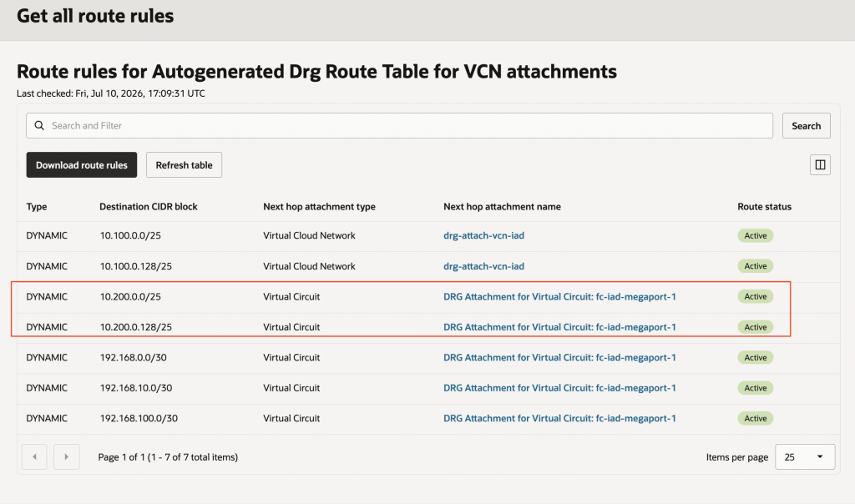This screenshot has height=504, width=855.
Task: Go to next page arrow
Action: pyautogui.click(x=67, y=456)
